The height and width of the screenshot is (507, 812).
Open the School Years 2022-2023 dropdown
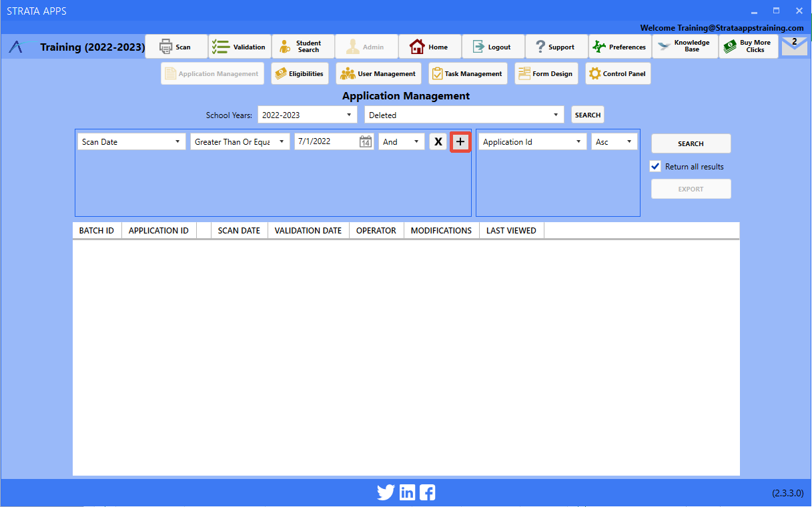tap(308, 115)
